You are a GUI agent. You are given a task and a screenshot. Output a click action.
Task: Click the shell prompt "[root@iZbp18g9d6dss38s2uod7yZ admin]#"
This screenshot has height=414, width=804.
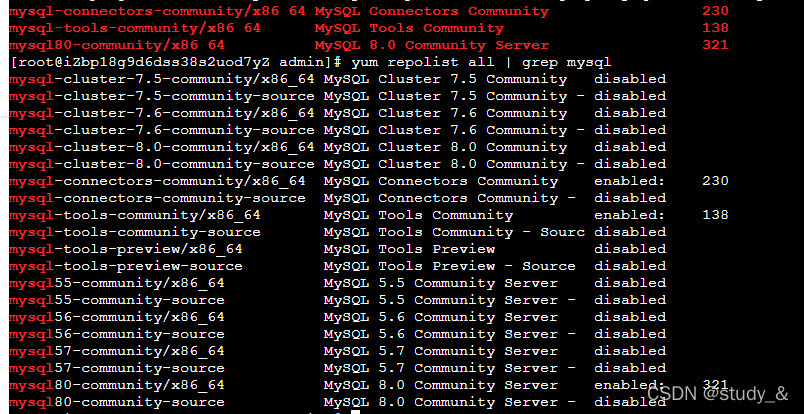point(176,63)
